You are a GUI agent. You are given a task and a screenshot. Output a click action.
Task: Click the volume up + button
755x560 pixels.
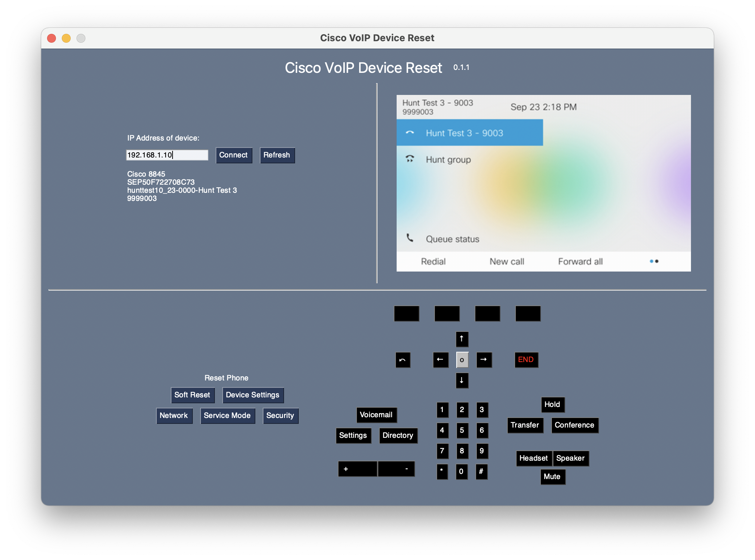[357, 469]
